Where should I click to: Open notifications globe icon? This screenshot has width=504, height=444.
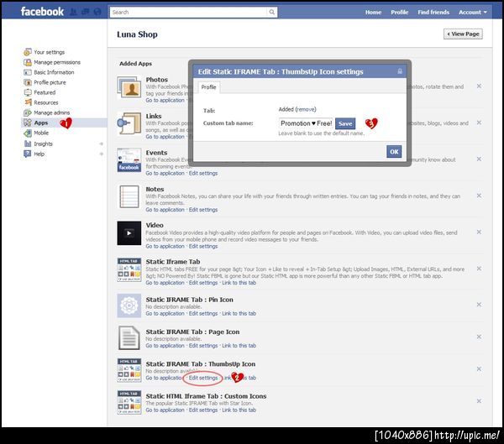click(x=97, y=13)
